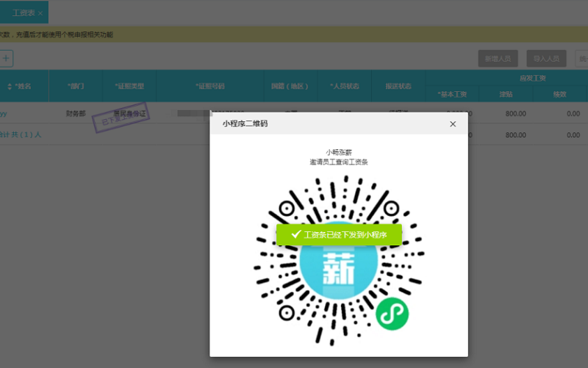Close the 小程序二维码 dialog
This screenshot has width=588, height=368.
click(453, 124)
